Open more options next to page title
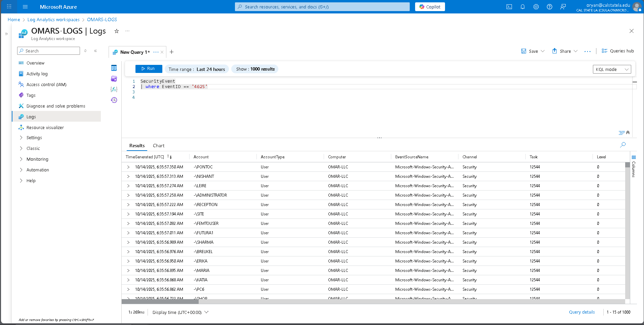Screen dimensions: 644x325 click(127, 31)
